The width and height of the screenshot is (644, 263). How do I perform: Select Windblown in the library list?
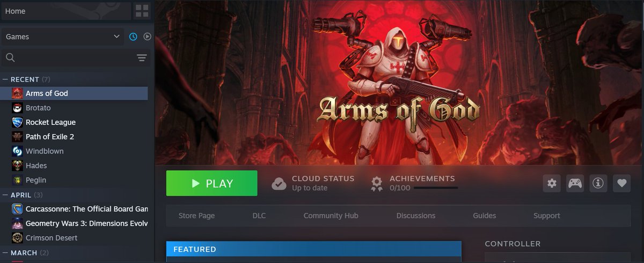(74, 151)
